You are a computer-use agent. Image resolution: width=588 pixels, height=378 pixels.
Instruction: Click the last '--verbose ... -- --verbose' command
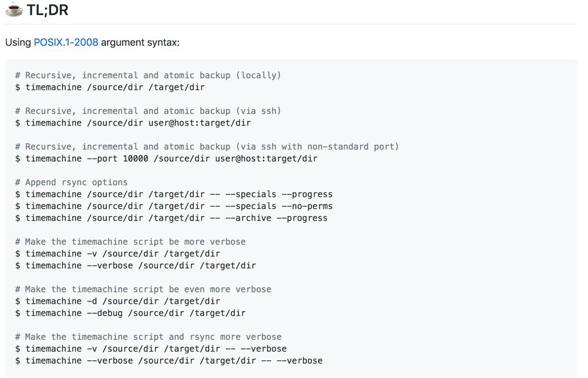[169, 361]
